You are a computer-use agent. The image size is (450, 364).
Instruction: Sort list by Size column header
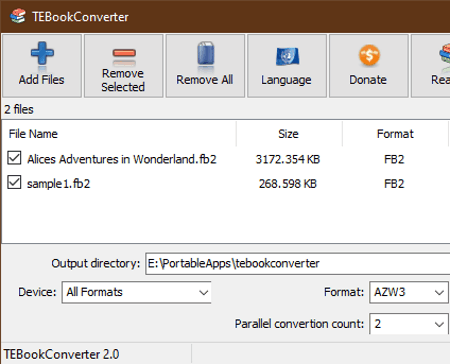(289, 134)
